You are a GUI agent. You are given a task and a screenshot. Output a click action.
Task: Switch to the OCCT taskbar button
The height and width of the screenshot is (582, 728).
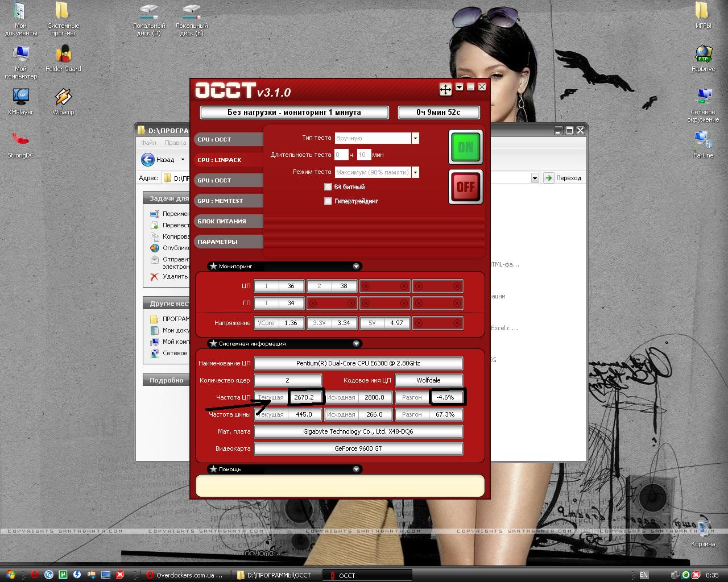point(367,575)
